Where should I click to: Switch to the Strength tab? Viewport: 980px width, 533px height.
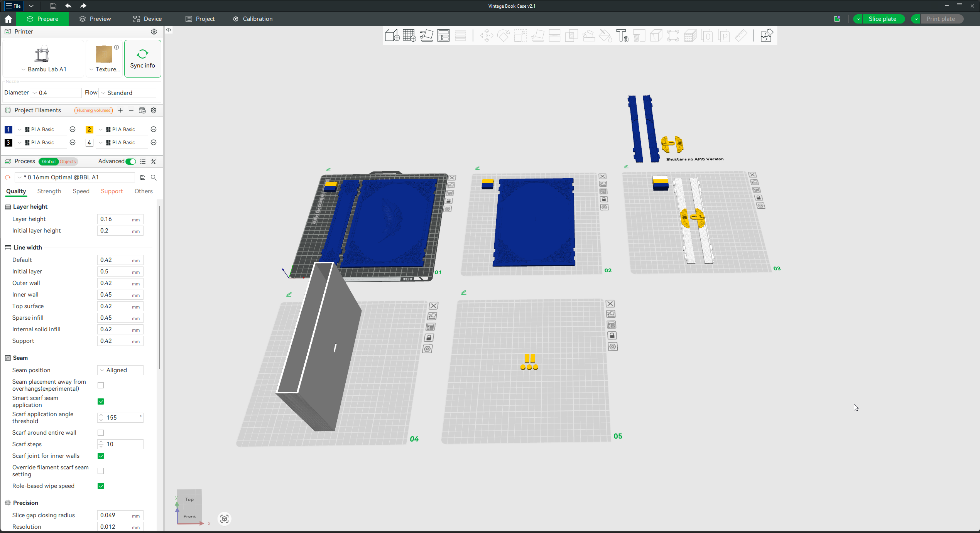(x=49, y=191)
